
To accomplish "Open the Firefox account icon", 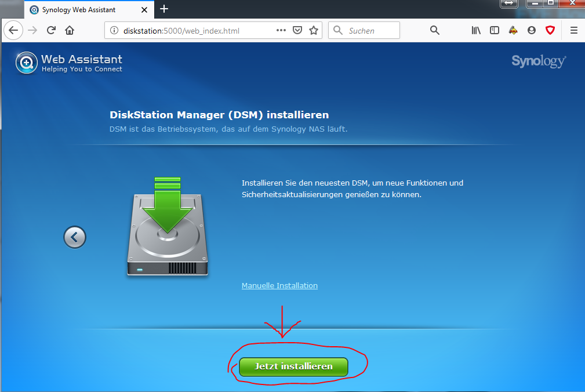I will tap(532, 31).
